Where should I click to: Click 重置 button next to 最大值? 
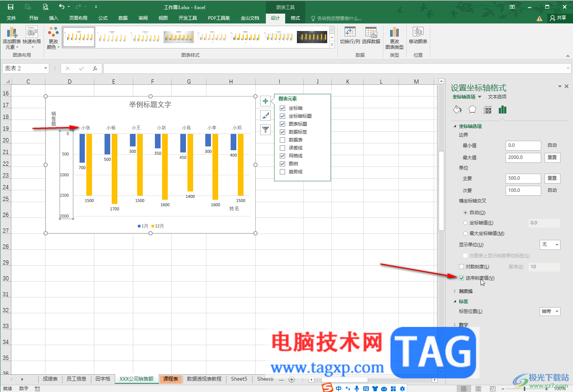pos(552,157)
